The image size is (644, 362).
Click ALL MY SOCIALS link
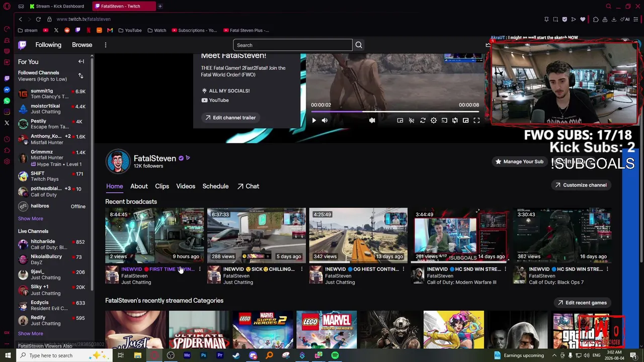tap(225, 90)
